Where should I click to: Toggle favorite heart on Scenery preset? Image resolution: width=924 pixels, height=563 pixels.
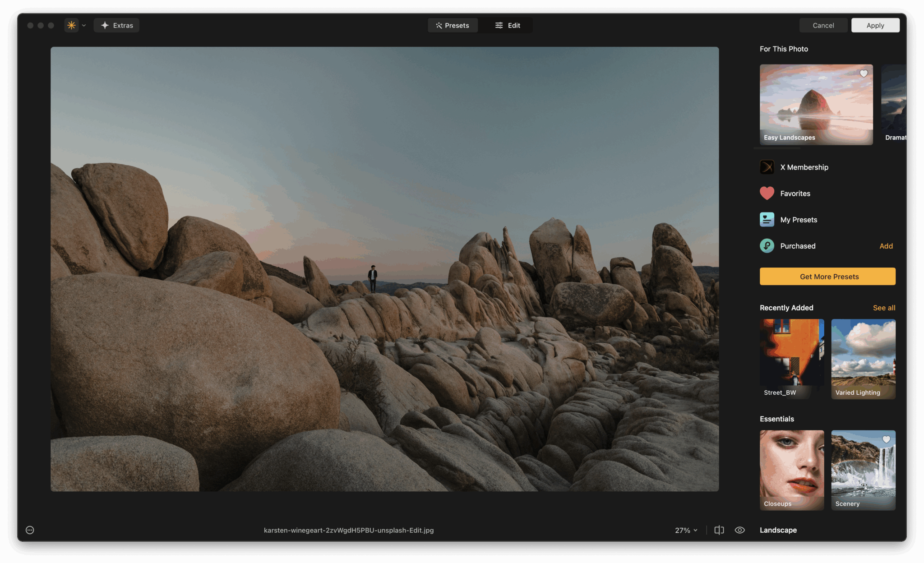pos(887,439)
